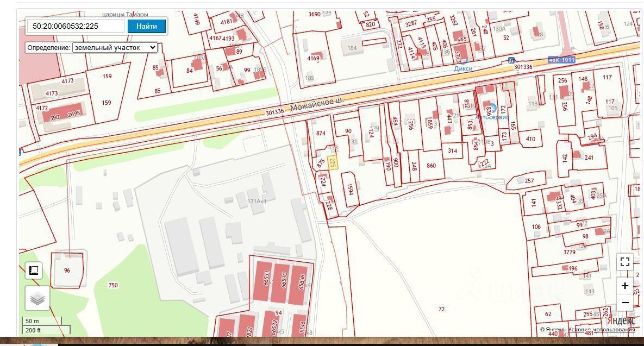This screenshot has width=644, height=346.
Task: Open the Определение type dropdown
Action: [x=115, y=48]
